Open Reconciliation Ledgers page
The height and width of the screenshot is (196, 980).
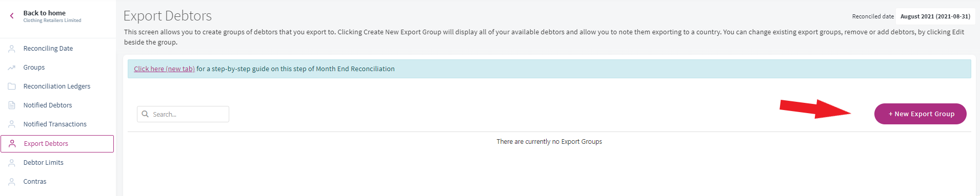[57, 86]
